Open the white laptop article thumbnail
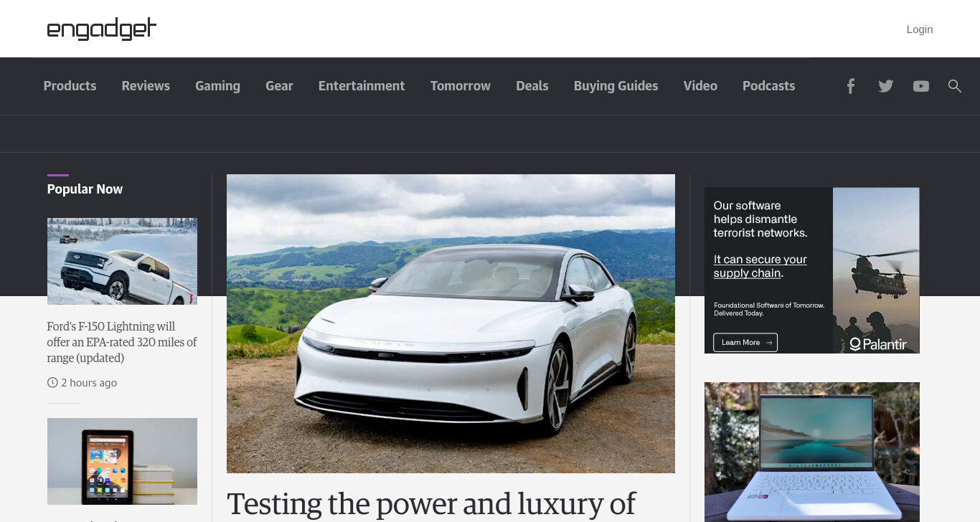 click(x=812, y=452)
